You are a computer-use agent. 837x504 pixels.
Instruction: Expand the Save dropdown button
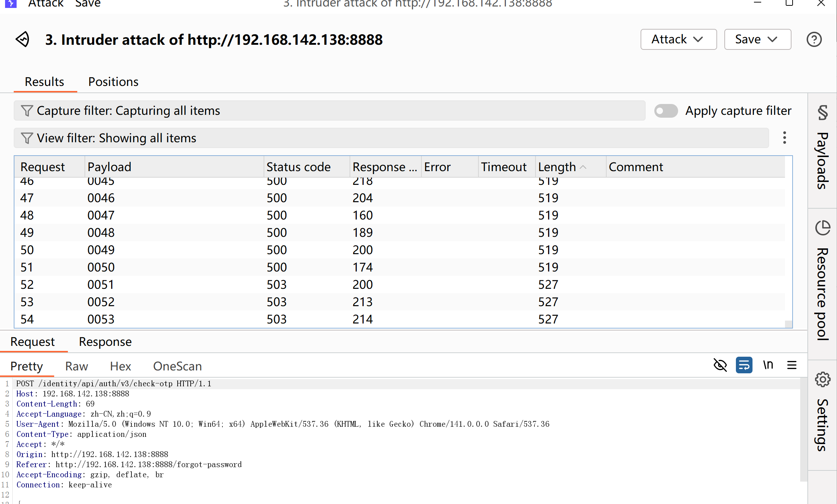[x=757, y=39]
